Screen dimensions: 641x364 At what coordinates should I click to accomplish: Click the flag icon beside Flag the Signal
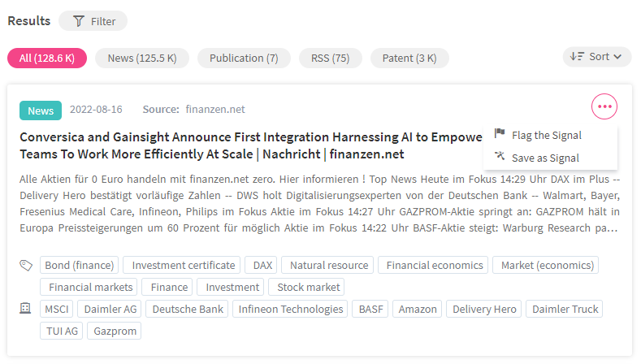500,133
